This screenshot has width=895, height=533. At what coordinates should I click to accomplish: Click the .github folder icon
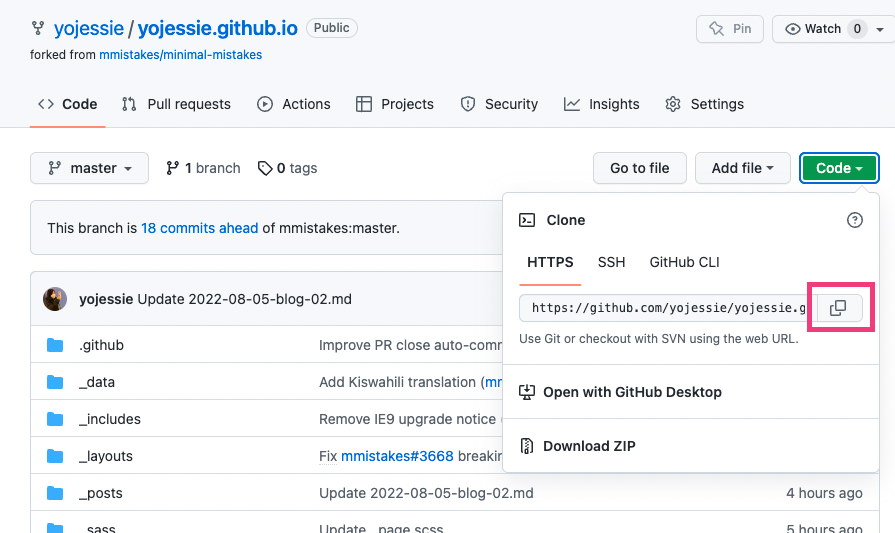55,345
